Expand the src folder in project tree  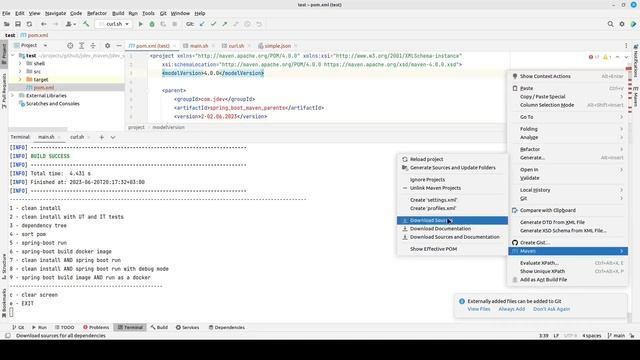(x=20, y=71)
